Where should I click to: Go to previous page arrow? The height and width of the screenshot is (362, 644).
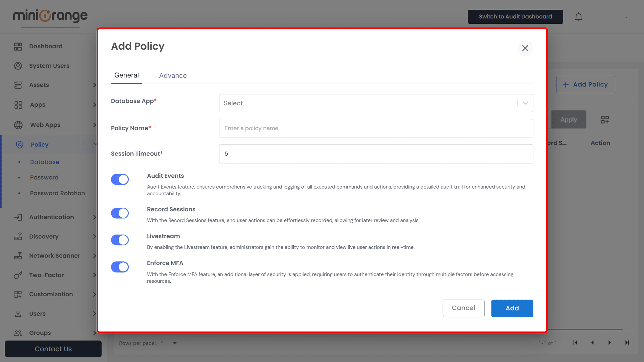592,343
